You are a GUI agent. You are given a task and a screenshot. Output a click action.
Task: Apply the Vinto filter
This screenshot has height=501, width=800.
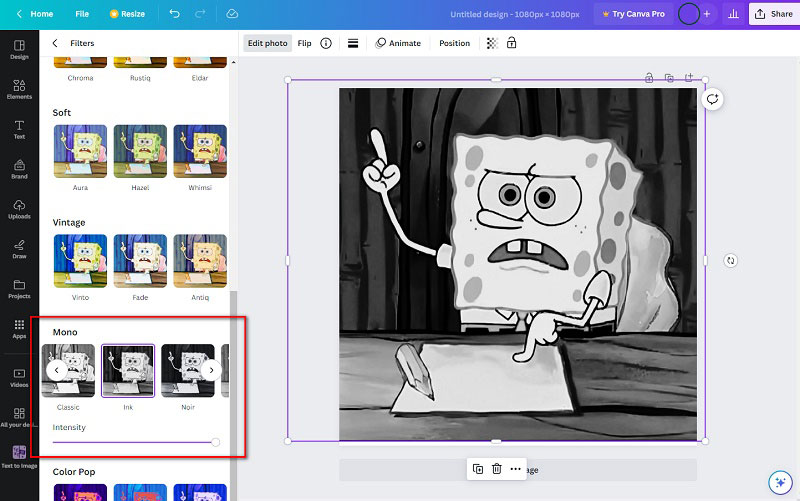click(x=80, y=261)
